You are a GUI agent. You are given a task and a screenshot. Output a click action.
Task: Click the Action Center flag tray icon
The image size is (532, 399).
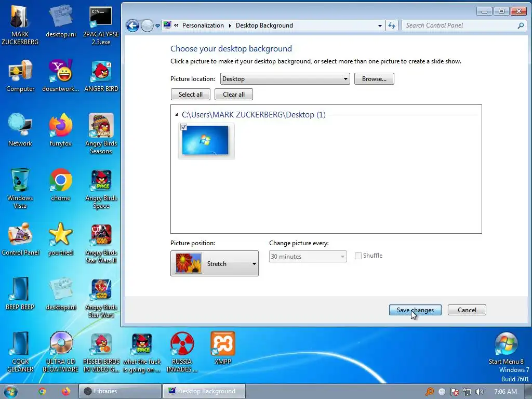(x=454, y=392)
